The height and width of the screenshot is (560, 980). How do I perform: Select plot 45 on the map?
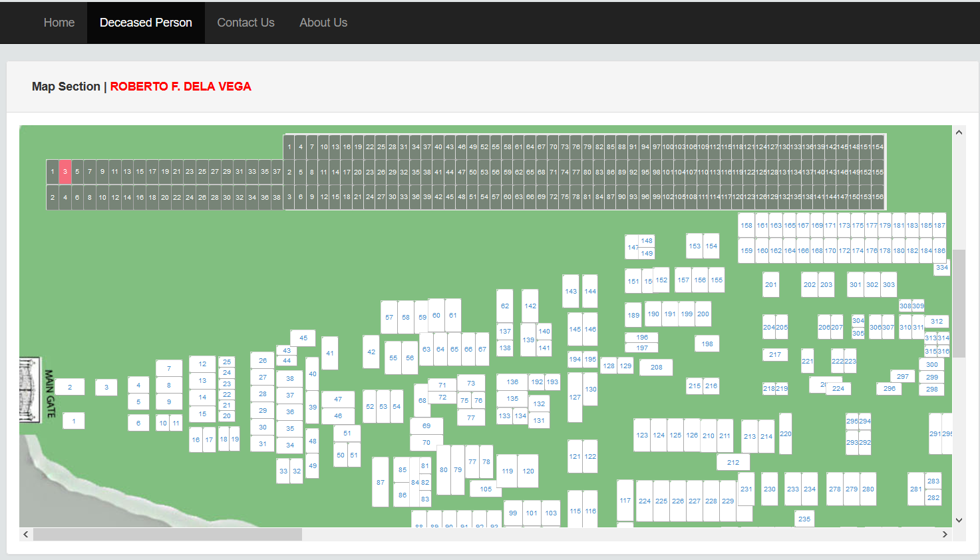pyautogui.click(x=303, y=338)
